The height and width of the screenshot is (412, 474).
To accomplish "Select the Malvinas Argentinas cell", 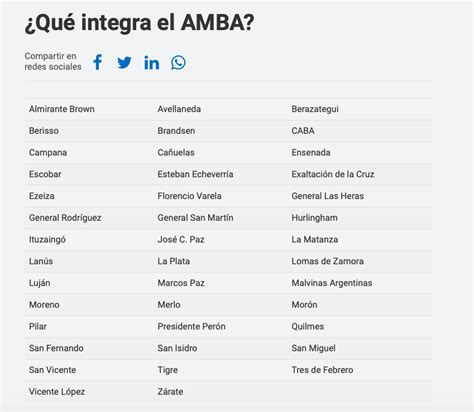I will (332, 283).
